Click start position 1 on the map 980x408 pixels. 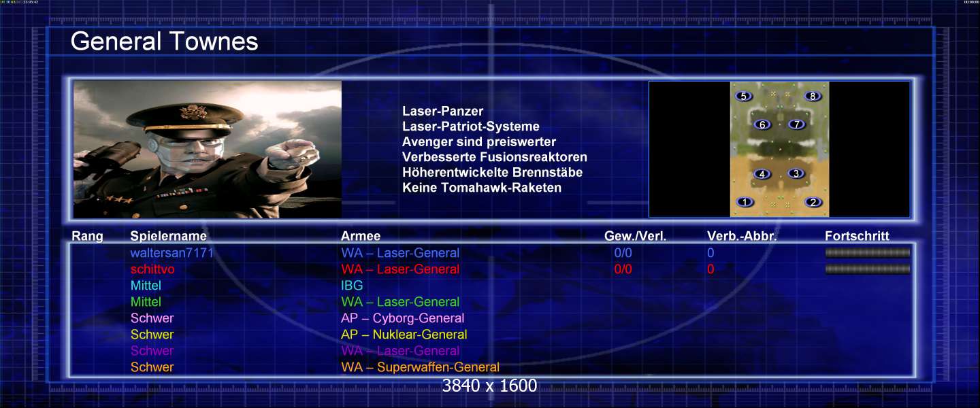coord(745,202)
